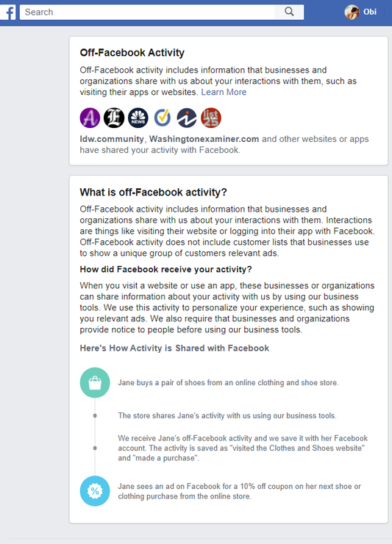Click the Off-Facebook Activity heading
The width and height of the screenshot is (392, 544).
click(x=132, y=53)
